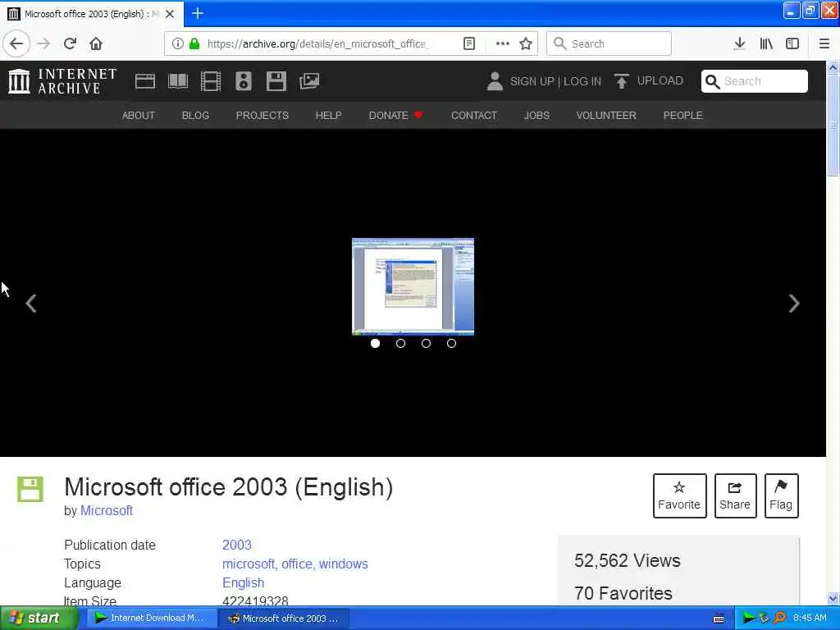This screenshot has height=630, width=840.
Task: Open the ABOUT menu item
Action: pyautogui.click(x=138, y=115)
